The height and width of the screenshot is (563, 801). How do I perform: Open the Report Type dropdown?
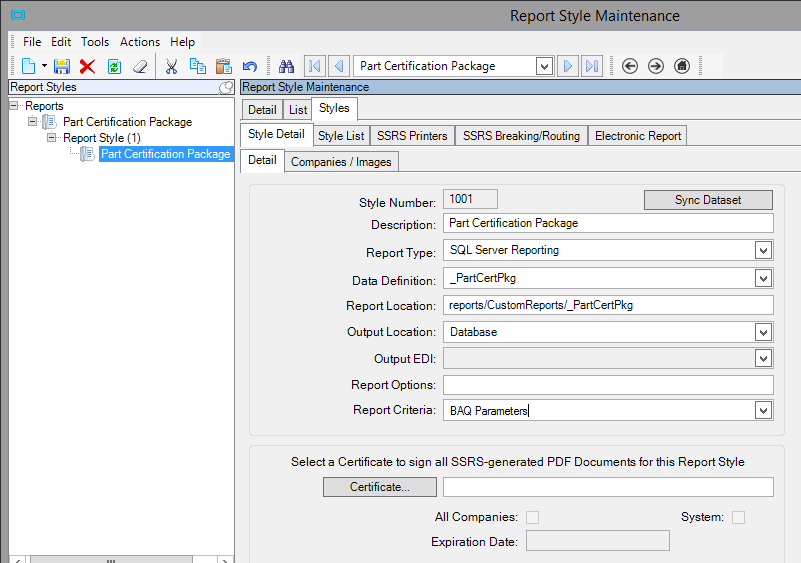pos(763,250)
